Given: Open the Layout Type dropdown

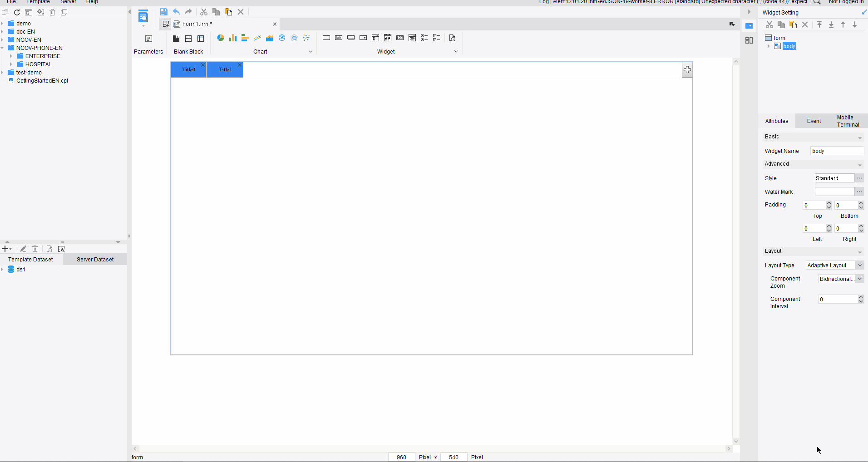Looking at the screenshot, I should pyautogui.click(x=860, y=265).
